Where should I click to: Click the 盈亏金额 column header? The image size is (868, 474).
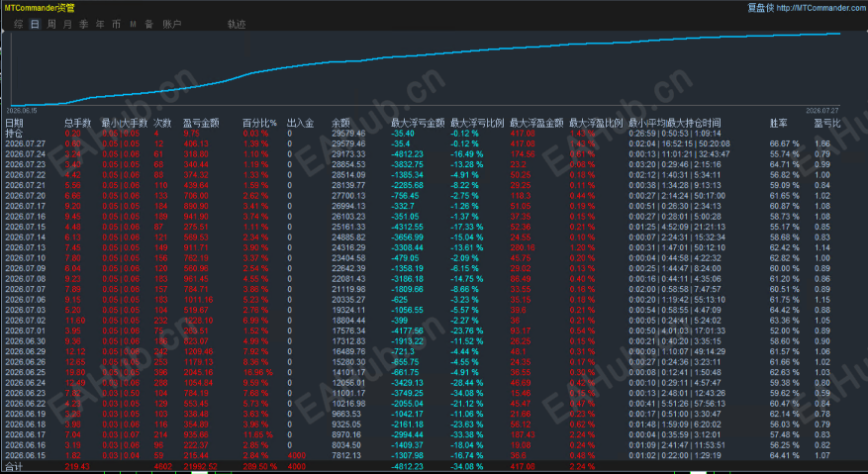(201, 123)
